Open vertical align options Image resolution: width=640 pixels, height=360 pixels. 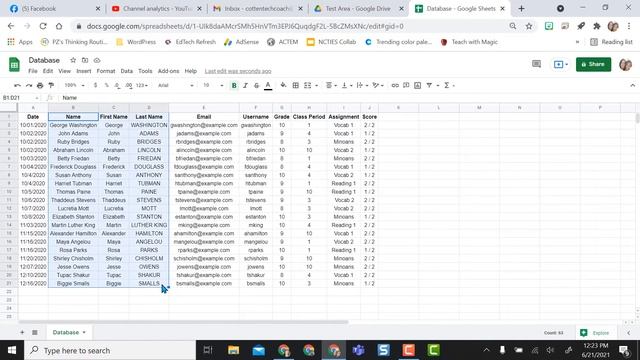[346, 85]
